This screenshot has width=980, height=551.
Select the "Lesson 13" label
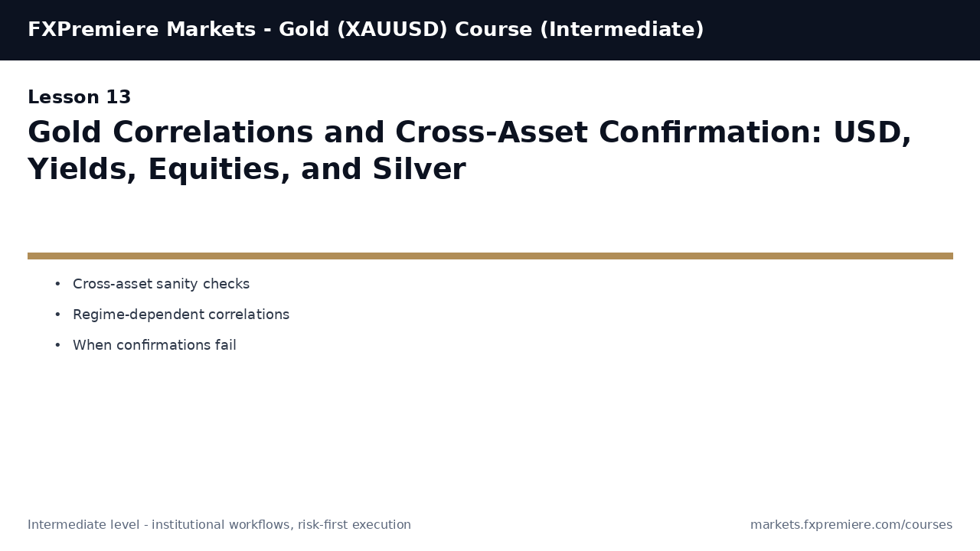click(x=80, y=98)
